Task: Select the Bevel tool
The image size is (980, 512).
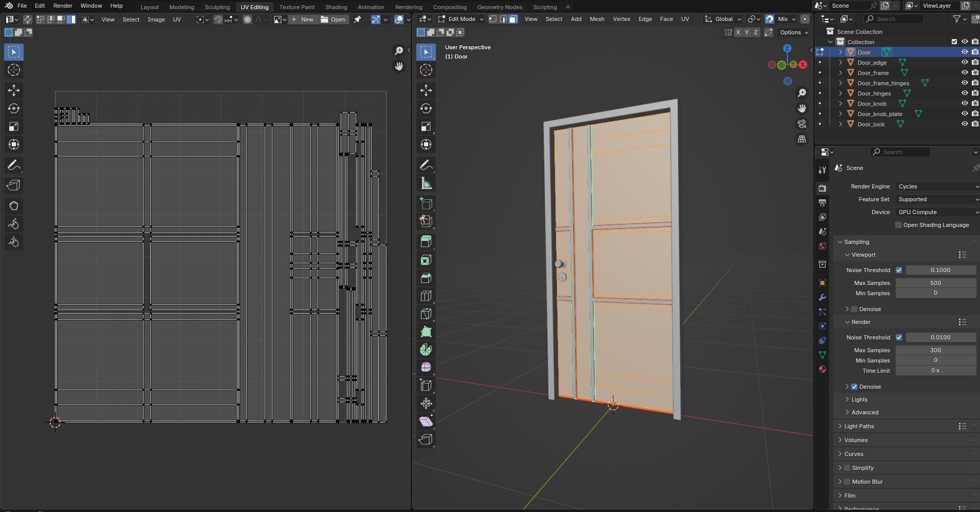Action: (x=426, y=278)
